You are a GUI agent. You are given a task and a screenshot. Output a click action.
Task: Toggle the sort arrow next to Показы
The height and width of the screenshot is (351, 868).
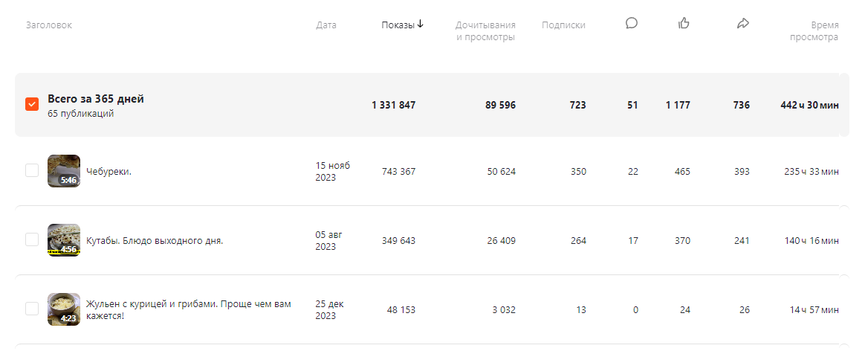coord(420,24)
